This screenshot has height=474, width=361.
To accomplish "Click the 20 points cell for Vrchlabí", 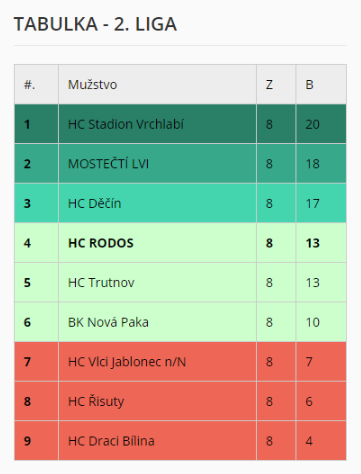I will point(321,124).
